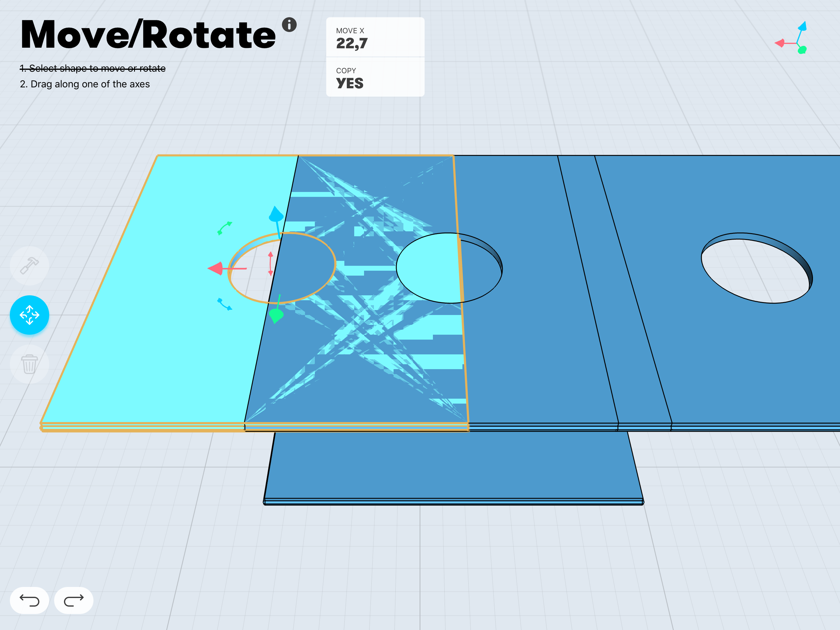This screenshot has width=840, height=630.
Task: Edit the Move X value 22,7
Action: point(375,38)
